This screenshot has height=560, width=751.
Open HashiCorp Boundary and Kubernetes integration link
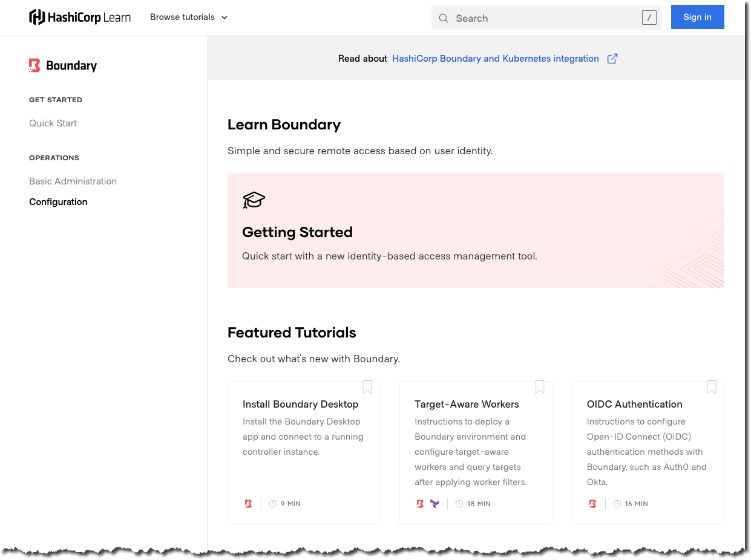point(495,58)
